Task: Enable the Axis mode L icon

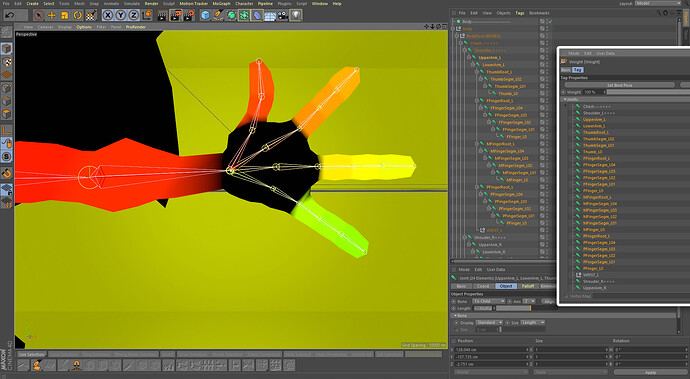Action: click(6, 131)
